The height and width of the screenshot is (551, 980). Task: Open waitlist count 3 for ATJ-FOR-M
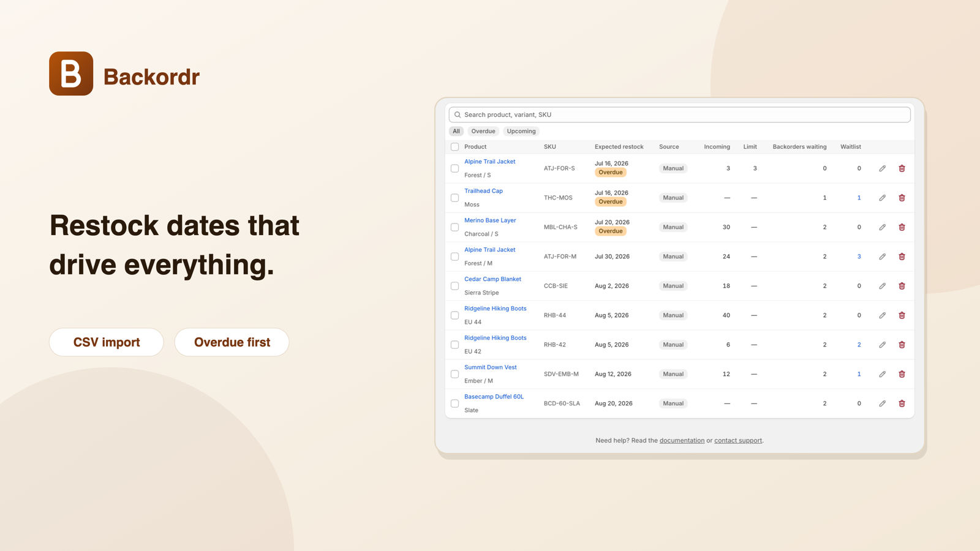click(859, 257)
